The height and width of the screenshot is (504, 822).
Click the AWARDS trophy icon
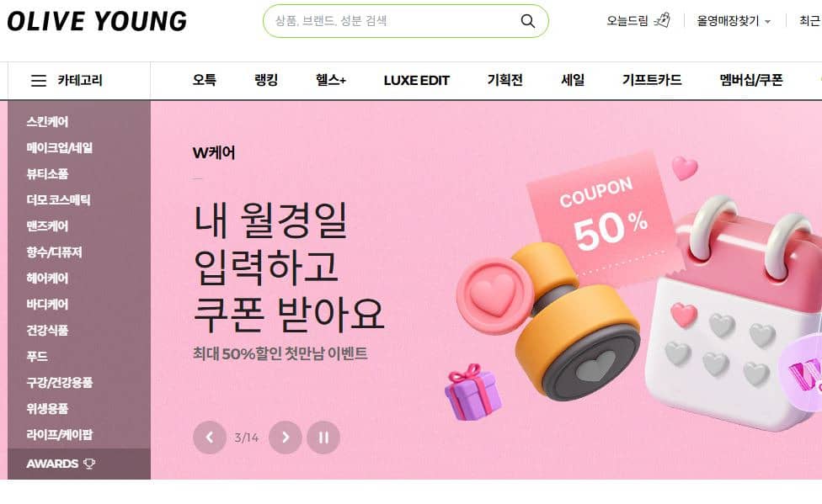point(89,464)
